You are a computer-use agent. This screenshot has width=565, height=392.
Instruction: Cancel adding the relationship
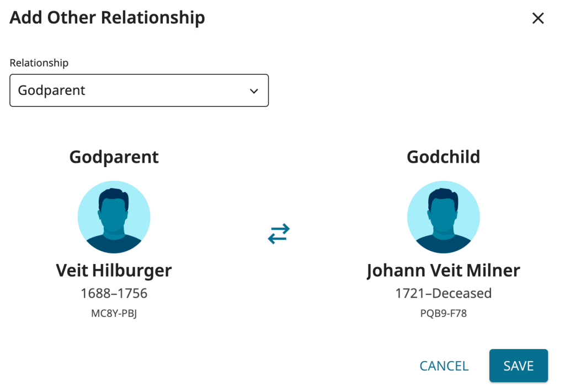coord(444,366)
